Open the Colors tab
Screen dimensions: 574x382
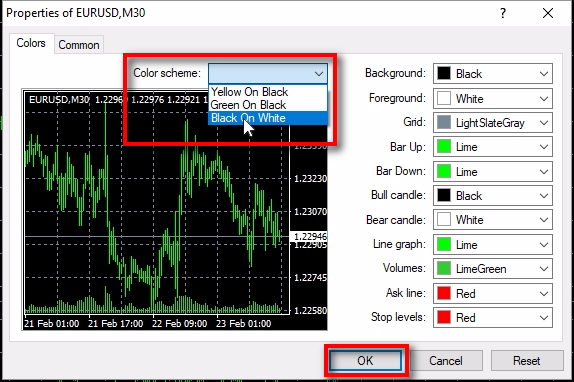tap(31, 43)
